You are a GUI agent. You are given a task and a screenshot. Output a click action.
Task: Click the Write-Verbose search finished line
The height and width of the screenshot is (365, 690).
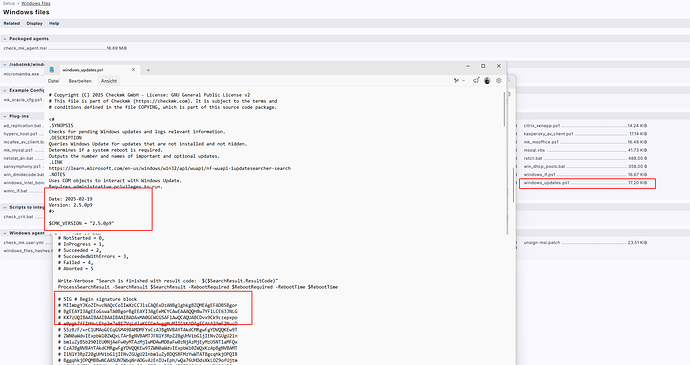tap(168, 280)
